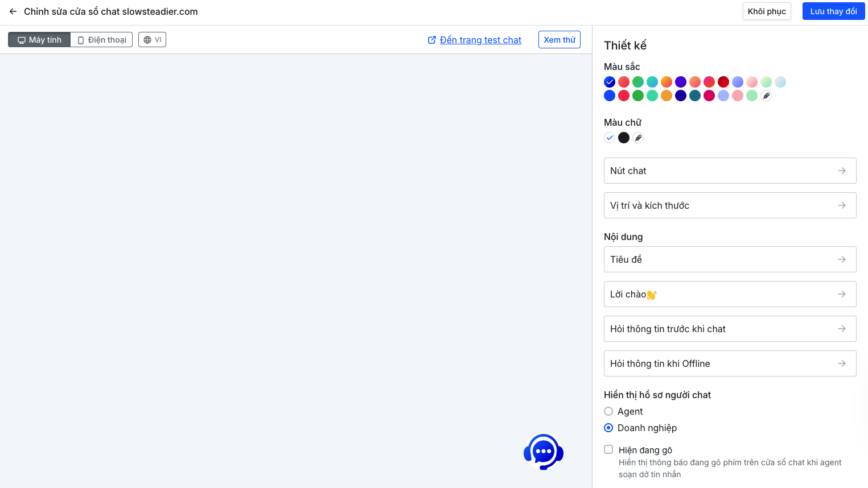Screen dimensions: 868x488
Task: Click the external link icon for test chat
Action: tap(432, 40)
